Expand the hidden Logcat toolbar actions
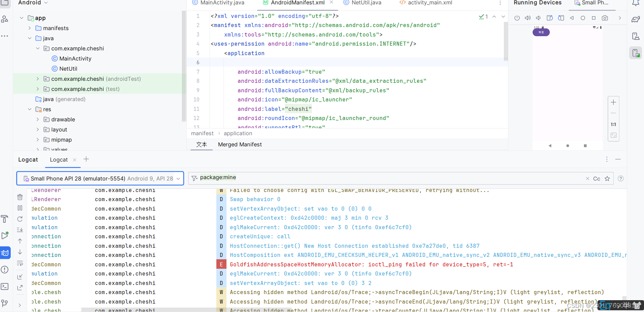The image size is (644, 312). (20, 305)
